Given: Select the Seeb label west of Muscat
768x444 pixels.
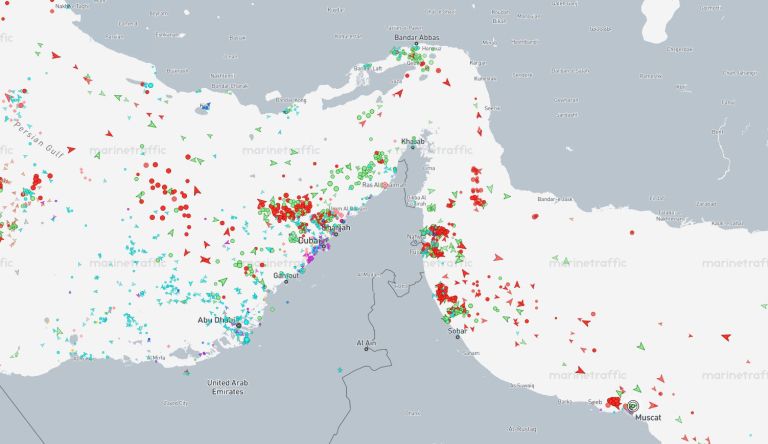Looking at the screenshot, I should click(596, 402).
